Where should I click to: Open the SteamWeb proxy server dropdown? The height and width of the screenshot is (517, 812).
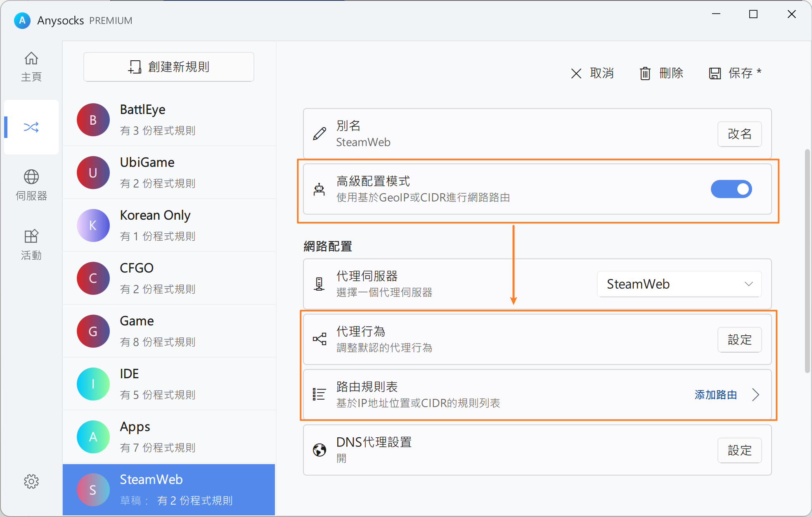coord(679,284)
